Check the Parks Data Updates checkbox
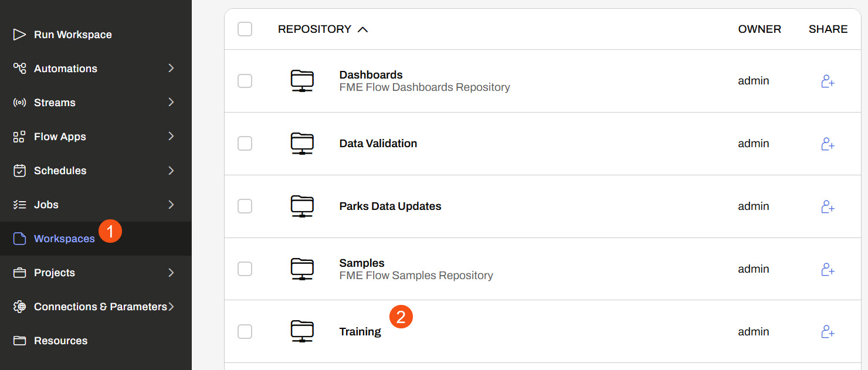 [245, 206]
